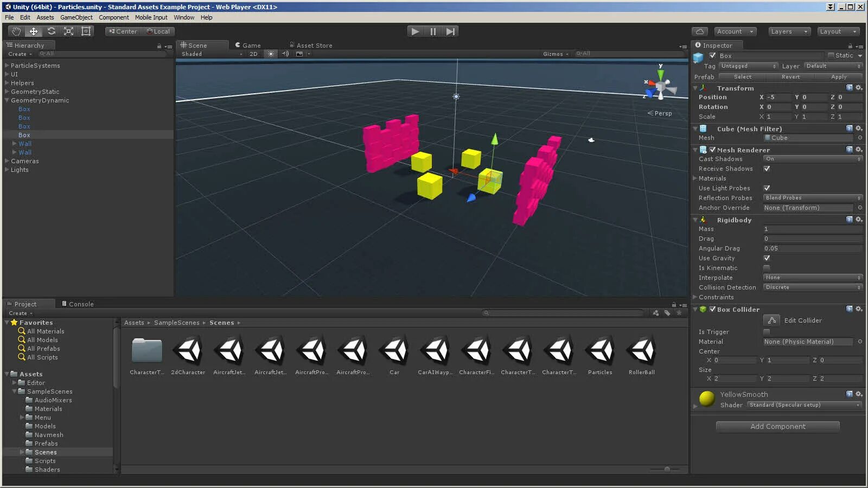
Task: Toggle scene lighting sun icon
Action: pyautogui.click(x=271, y=54)
